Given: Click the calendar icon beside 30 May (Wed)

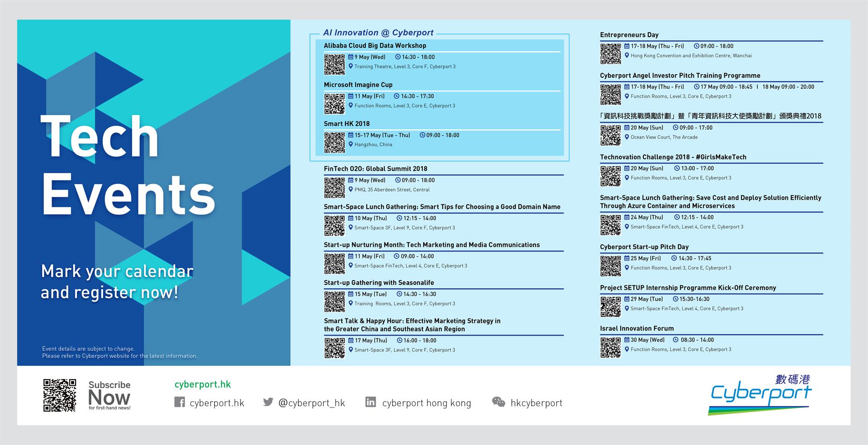Looking at the screenshot, I should coord(627,340).
